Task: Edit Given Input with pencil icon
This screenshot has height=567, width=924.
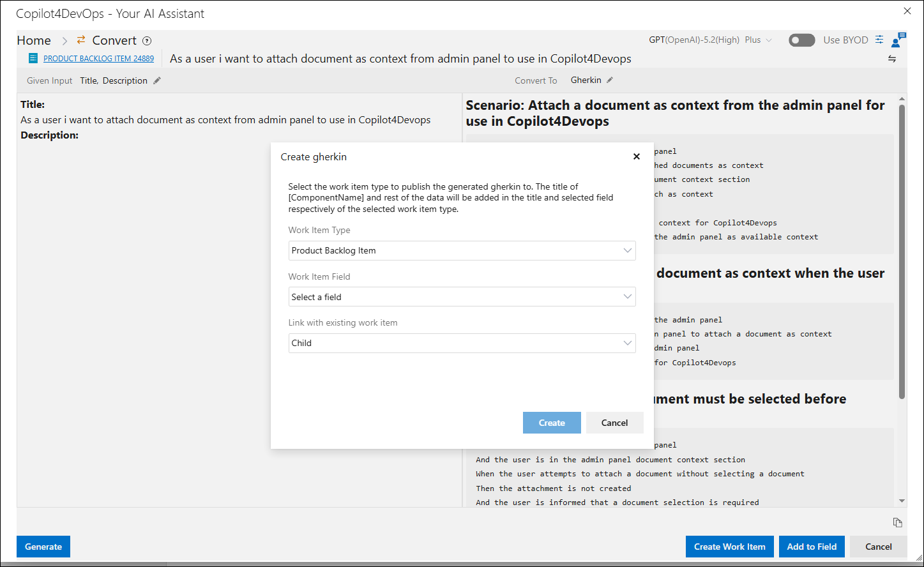Action: pyautogui.click(x=157, y=80)
